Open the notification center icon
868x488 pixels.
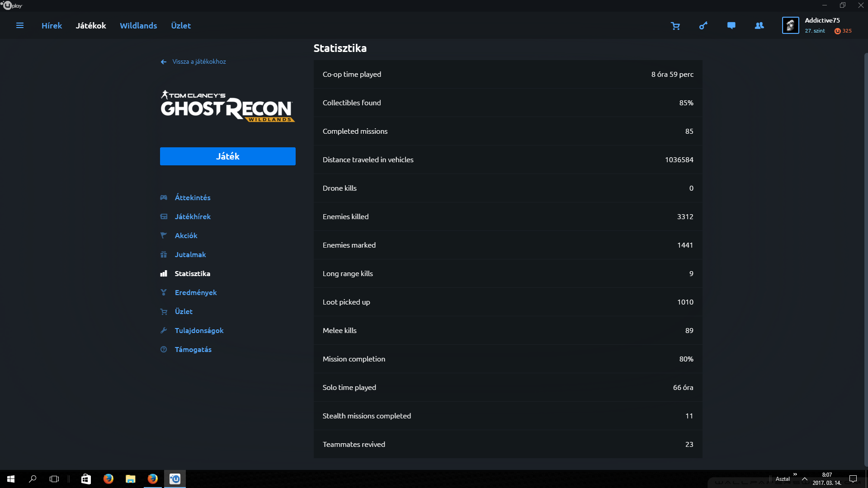[853, 479]
